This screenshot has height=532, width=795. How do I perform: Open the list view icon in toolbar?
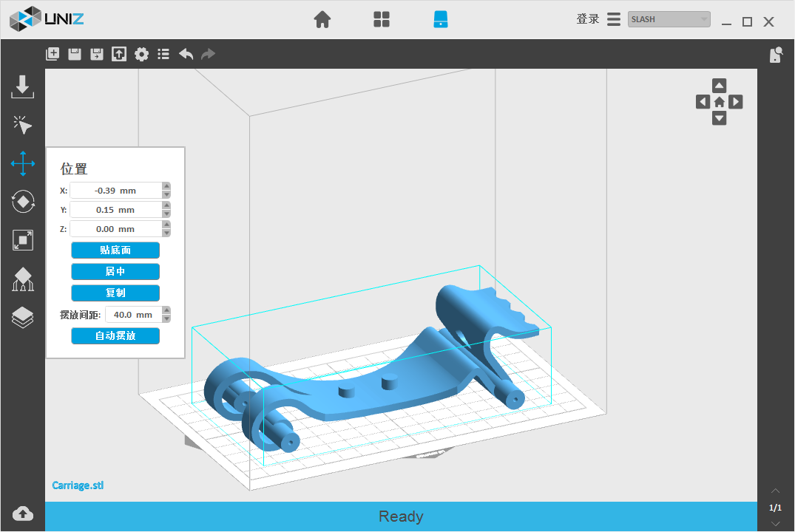[x=163, y=54]
